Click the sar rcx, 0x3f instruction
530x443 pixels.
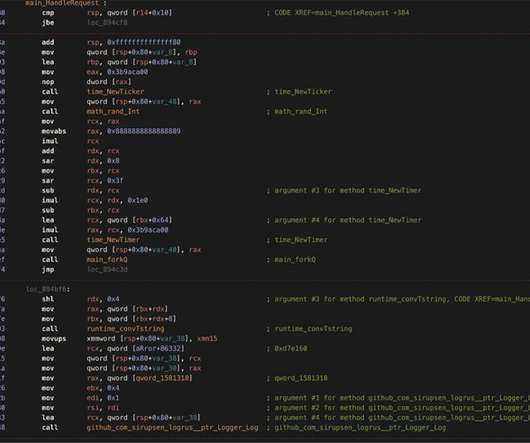(82, 180)
